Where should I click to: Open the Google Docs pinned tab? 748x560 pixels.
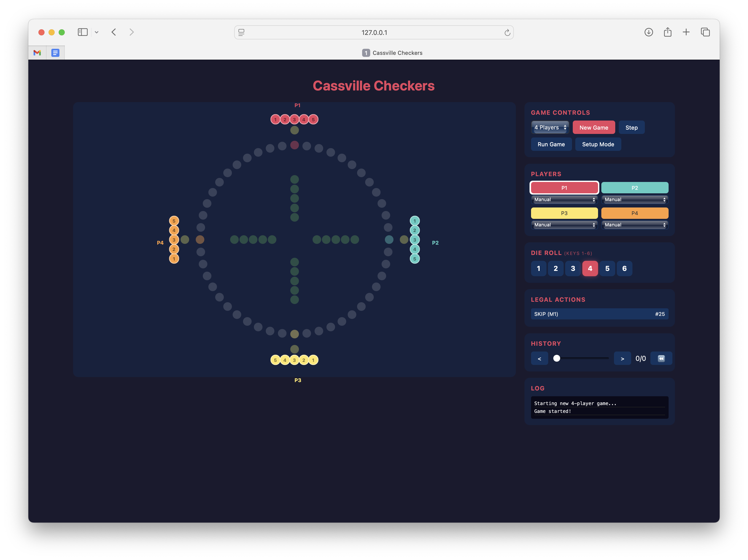point(55,53)
